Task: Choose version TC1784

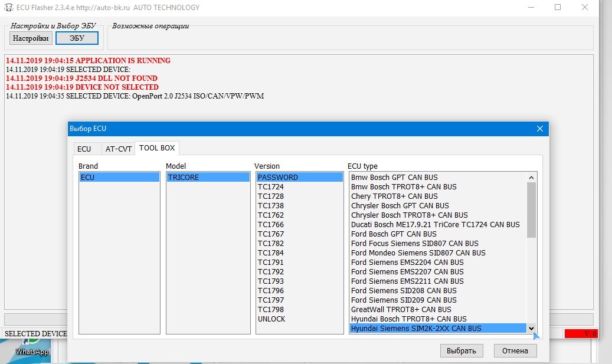Action: 270,253
